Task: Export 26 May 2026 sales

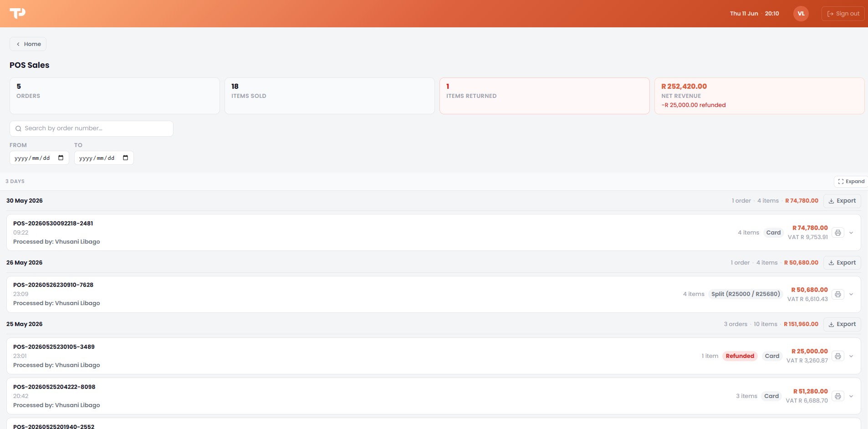Action: tap(842, 263)
